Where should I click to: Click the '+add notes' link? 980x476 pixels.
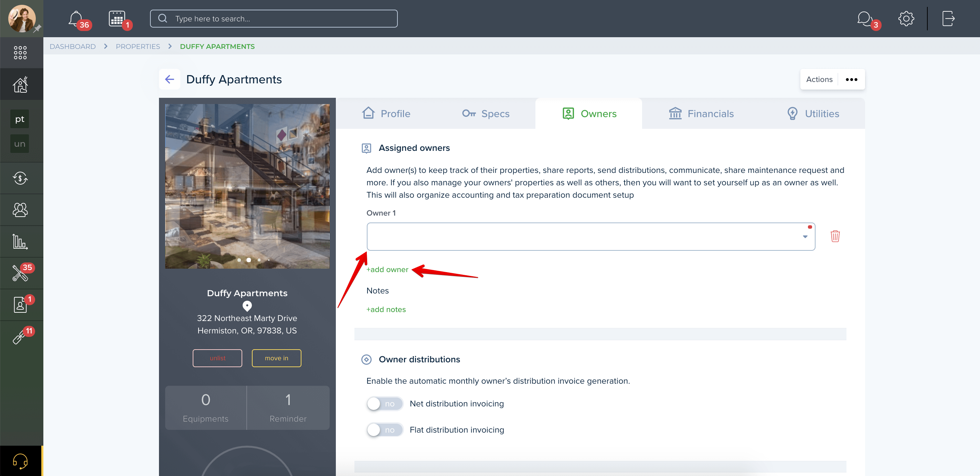coord(386,309)
